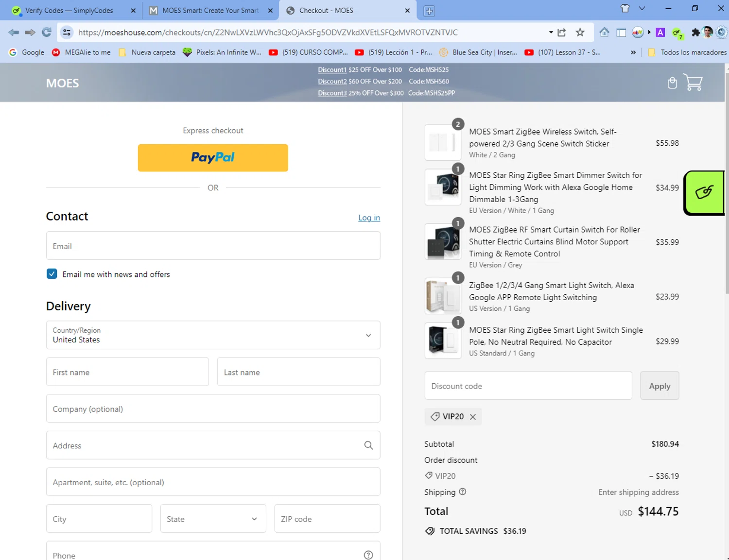This screenshot has height=560, width=729.
Task: Focus the ZIP code field
Action: click(x=327, y=519)
